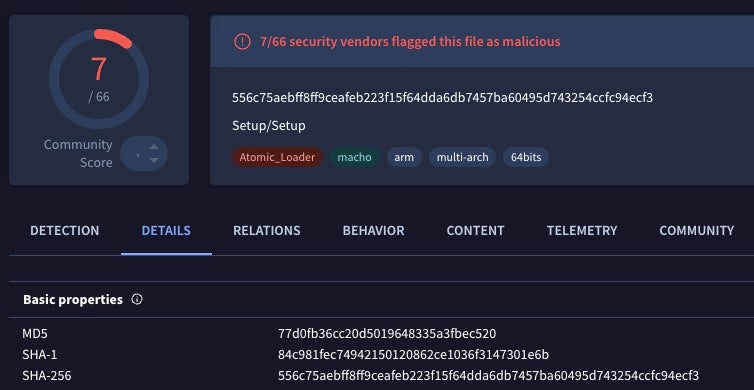This screenshot has height=390, width=754.
Task: Upvote using the community score up arrow
Action: tap(153, 147)
